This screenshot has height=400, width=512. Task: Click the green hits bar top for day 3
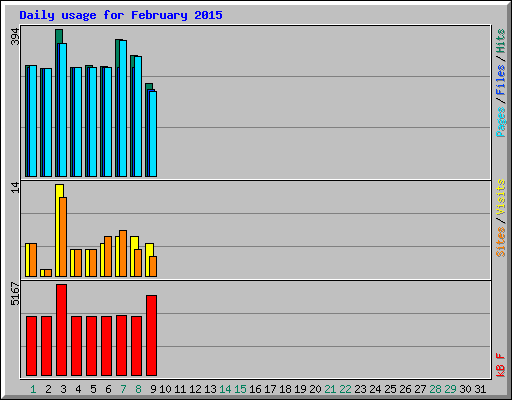tap(59, 36)
